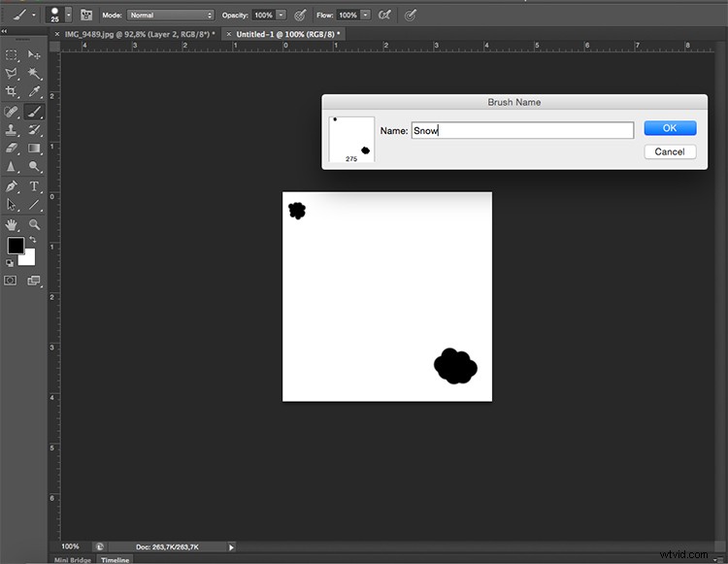Screen dimensions: 728x564
Task: Cancel the Brush Name dialog
Action: [670, 151]
